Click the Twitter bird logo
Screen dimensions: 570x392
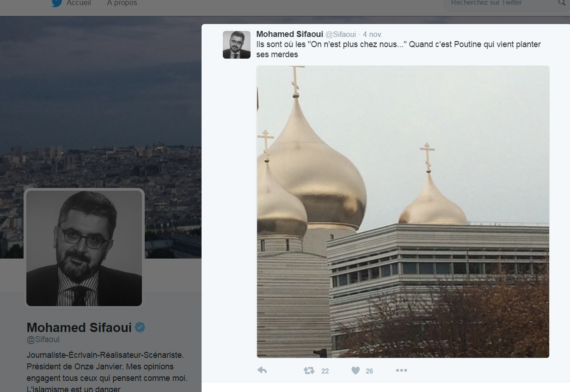click(x=57, y=3)
